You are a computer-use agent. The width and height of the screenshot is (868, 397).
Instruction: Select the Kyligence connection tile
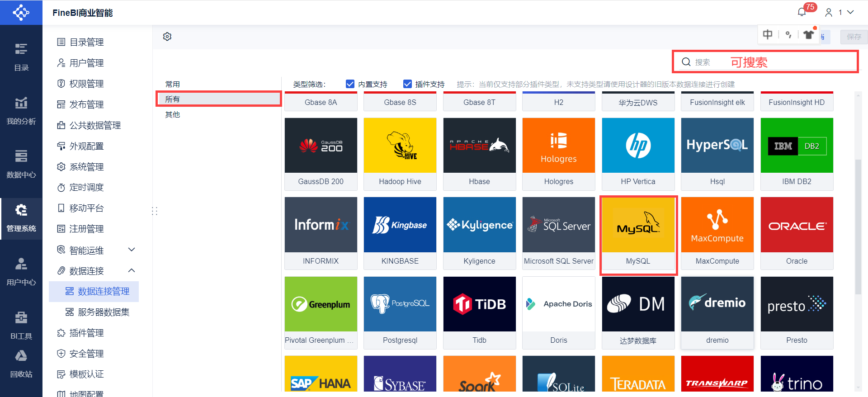pyautogui.click(x=480, y=233)
